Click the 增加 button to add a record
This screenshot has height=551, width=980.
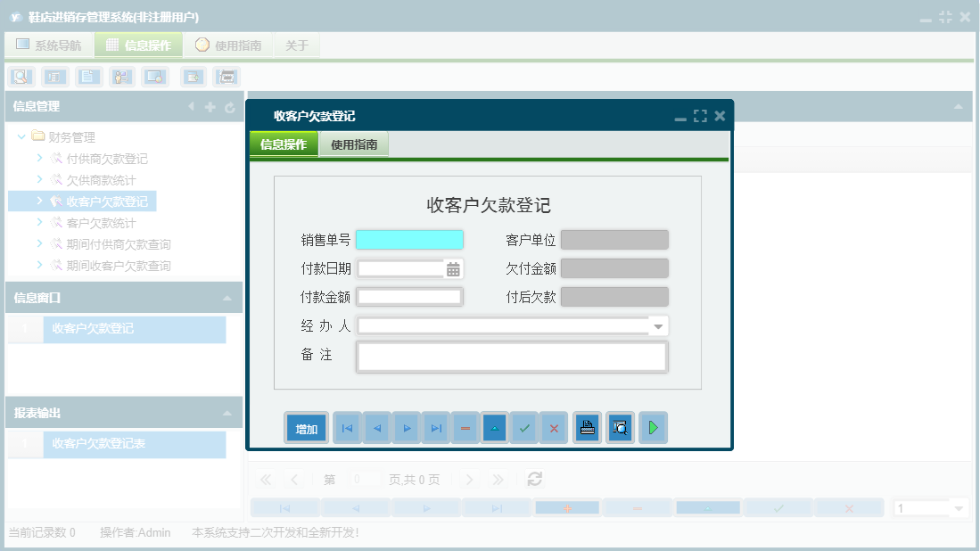(x=306, y=427)
